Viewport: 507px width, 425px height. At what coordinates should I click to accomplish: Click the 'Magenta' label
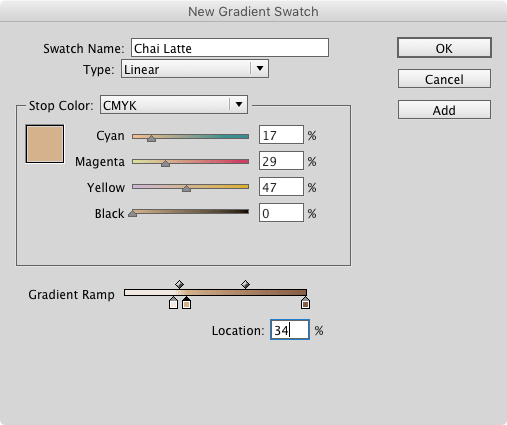pyautogui.click(x=100, y=162)
